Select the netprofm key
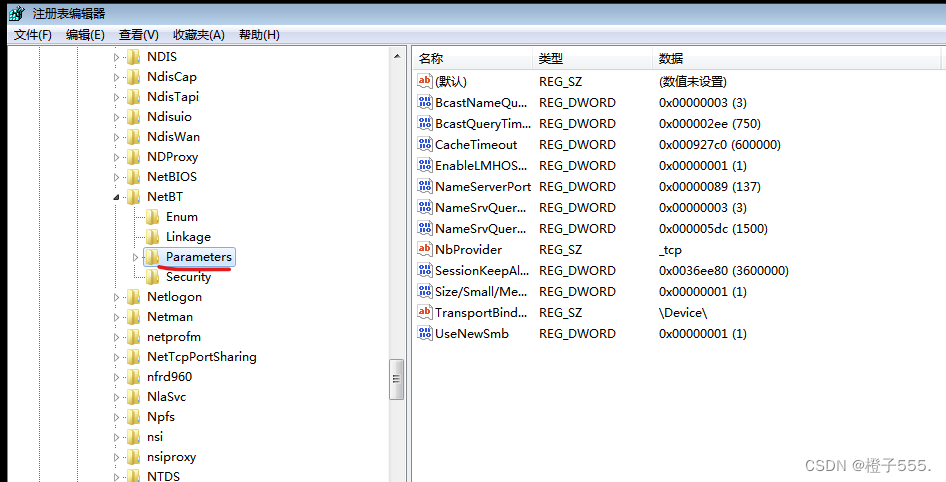The height and width of the screenshot is (482, 946). click(x=174, y=337)
